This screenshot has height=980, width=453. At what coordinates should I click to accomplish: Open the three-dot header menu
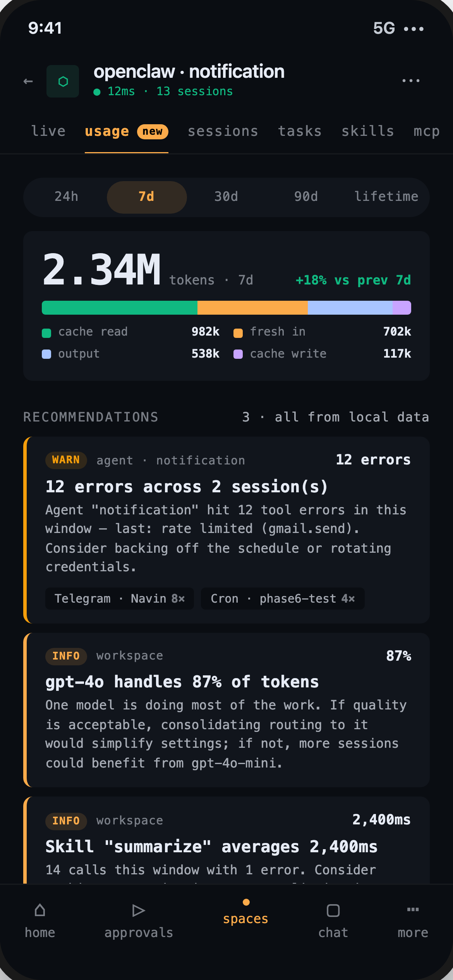(x=411, y=81)
